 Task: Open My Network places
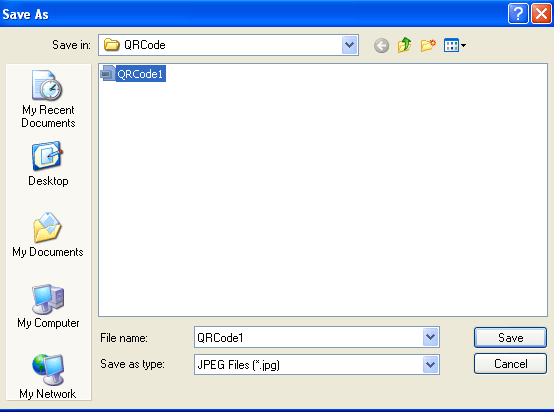coord(48,377)
